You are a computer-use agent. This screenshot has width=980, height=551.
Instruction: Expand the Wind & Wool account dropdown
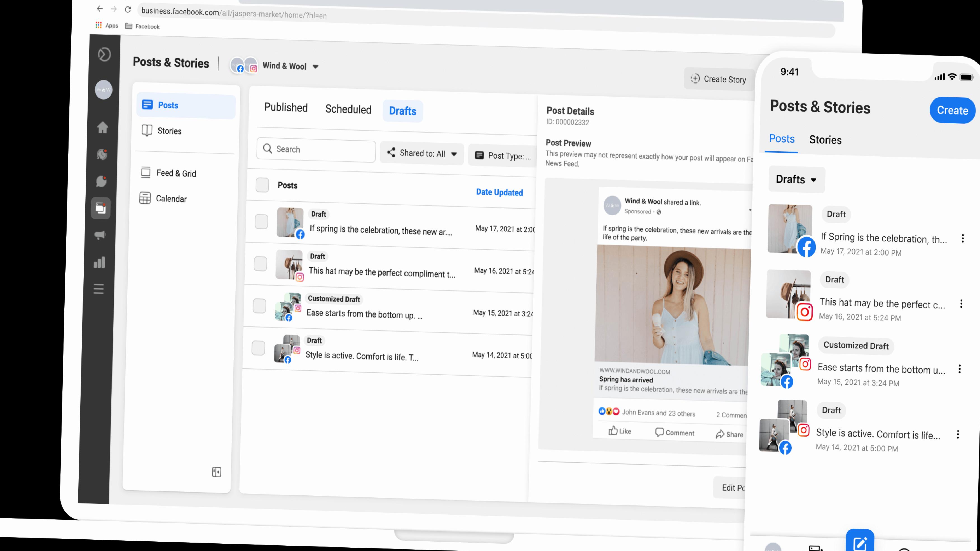click(x=274, y=66)
